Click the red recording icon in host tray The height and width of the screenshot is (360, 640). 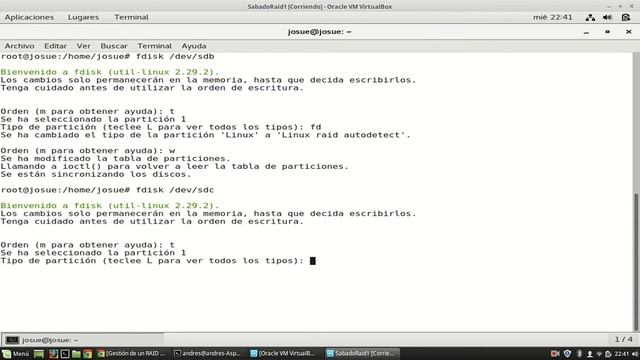coord(555,353)
